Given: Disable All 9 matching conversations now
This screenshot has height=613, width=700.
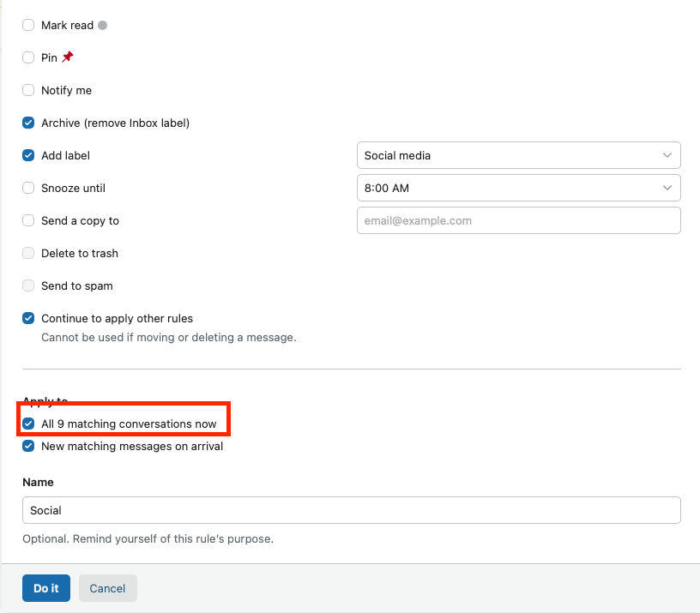Looking at the screenshot, I should [x=27, y=424].
